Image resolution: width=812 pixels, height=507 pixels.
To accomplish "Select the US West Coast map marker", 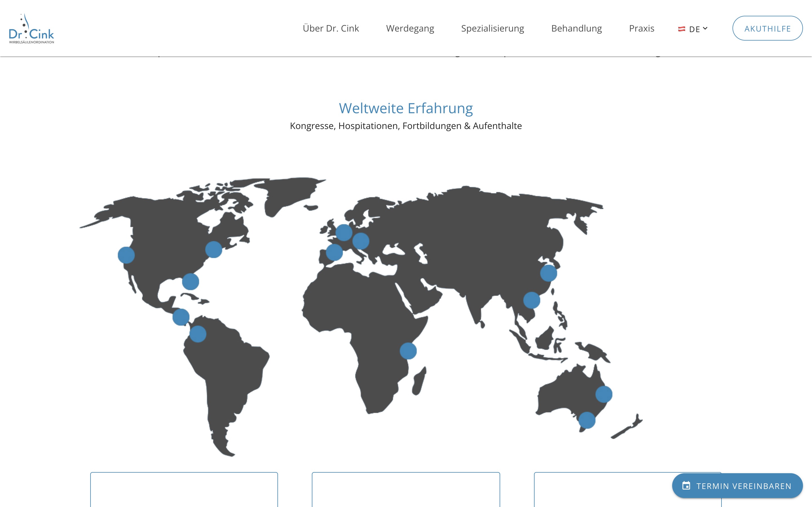I will [x=126, y=255].
